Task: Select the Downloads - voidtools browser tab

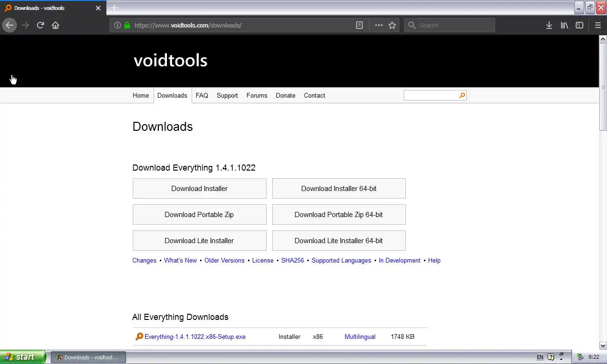Action: coord(53,8)
